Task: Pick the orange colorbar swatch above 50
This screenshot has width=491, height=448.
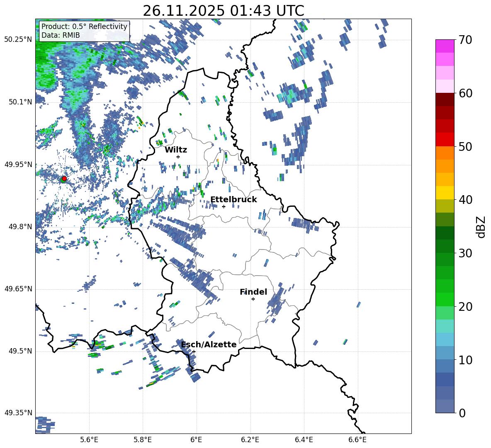Action: pyautogui.click(x=445, y=153)
